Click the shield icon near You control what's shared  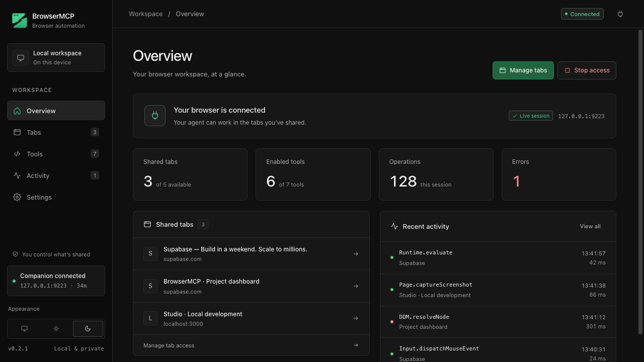[x=15, y=254]
